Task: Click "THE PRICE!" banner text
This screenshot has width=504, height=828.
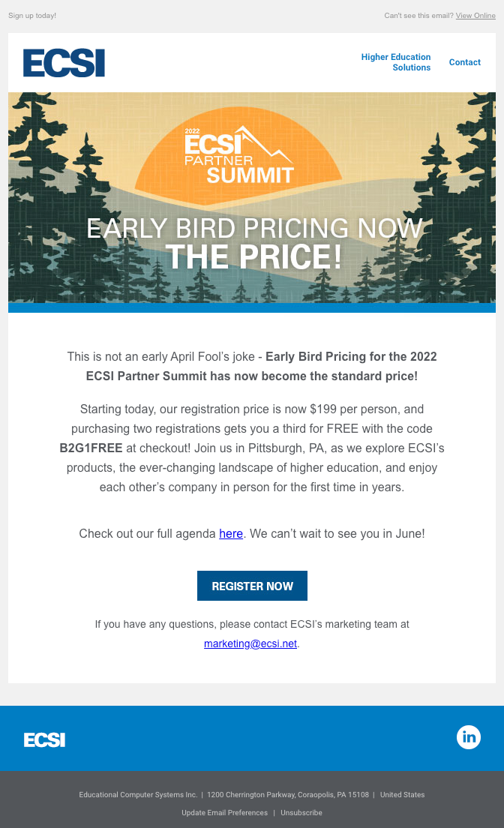Action: 253,257
